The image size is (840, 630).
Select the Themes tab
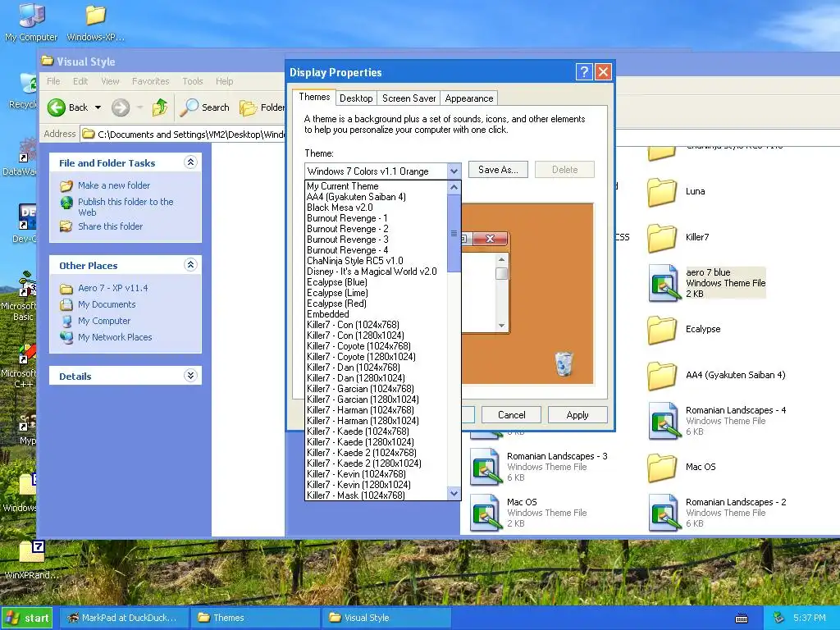[x=314, y=97]
